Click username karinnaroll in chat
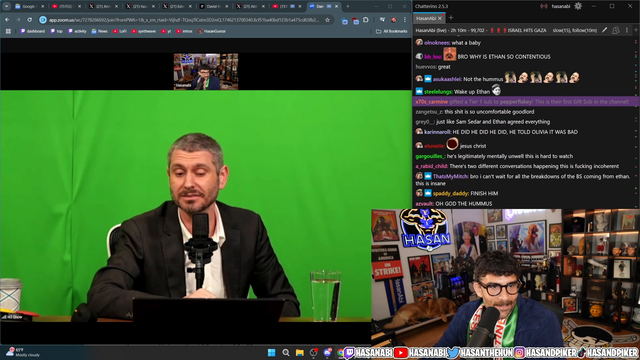 point(438,132)
